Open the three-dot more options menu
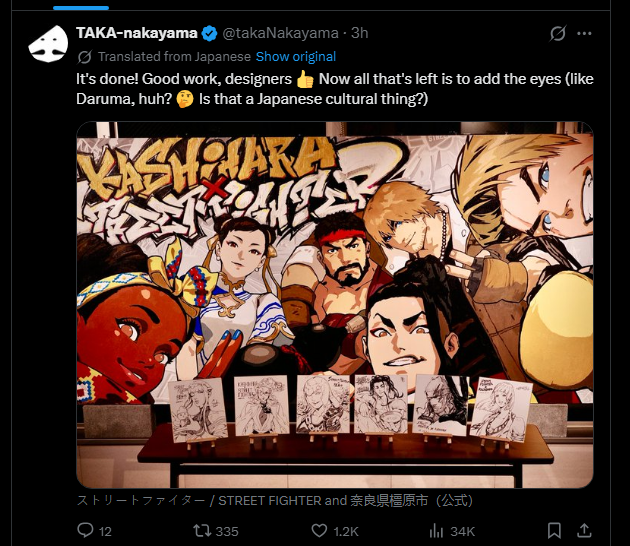This screenshot has width=630, height=546. click(584, 33)
